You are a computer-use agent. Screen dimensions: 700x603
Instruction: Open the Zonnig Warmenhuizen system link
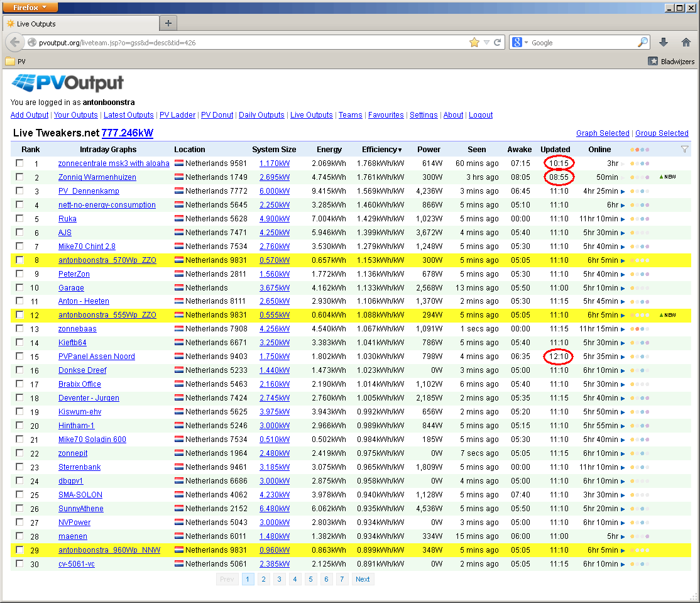coord(97,177)
